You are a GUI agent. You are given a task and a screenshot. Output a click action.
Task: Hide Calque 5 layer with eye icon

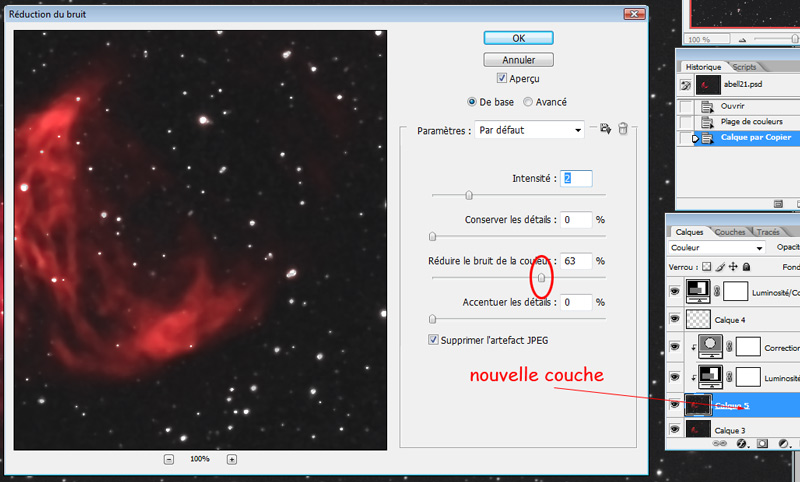tap(675, 405)
